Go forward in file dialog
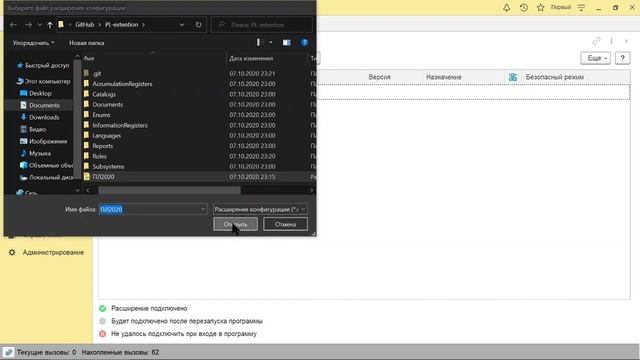This screenshot has height=360, width=640. (x=28, y=25)
